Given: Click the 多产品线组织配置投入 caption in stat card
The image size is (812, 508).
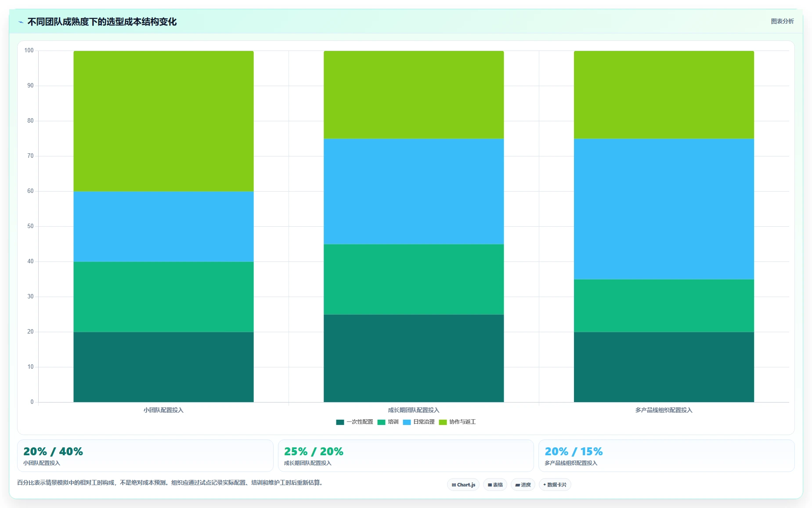Looking at the screenshot, I should tap(571, 463).
